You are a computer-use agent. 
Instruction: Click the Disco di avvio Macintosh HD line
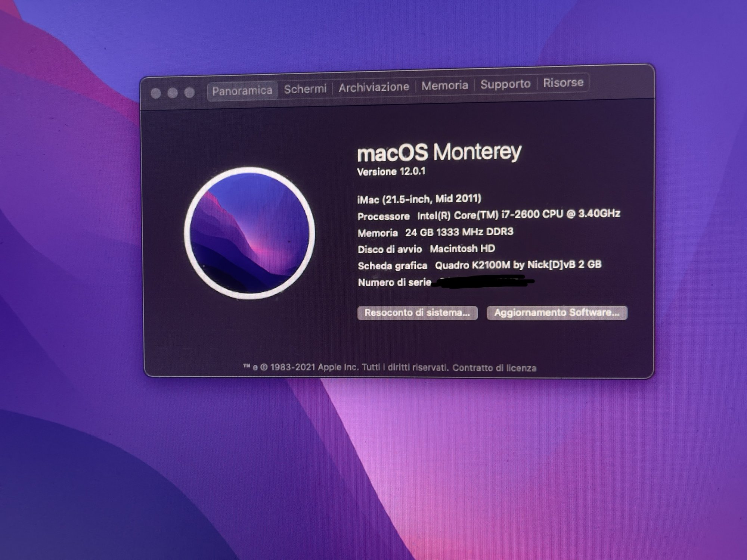pyautogui.click(x=426, y=249)
